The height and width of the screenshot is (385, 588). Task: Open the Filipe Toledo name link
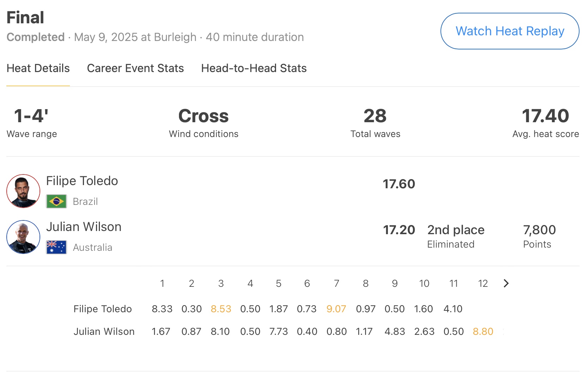click(x=82, y=181)
